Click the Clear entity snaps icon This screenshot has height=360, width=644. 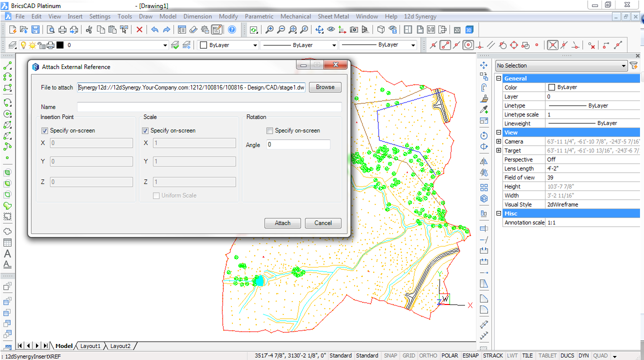pyautogui.click(x=591, y=45)
